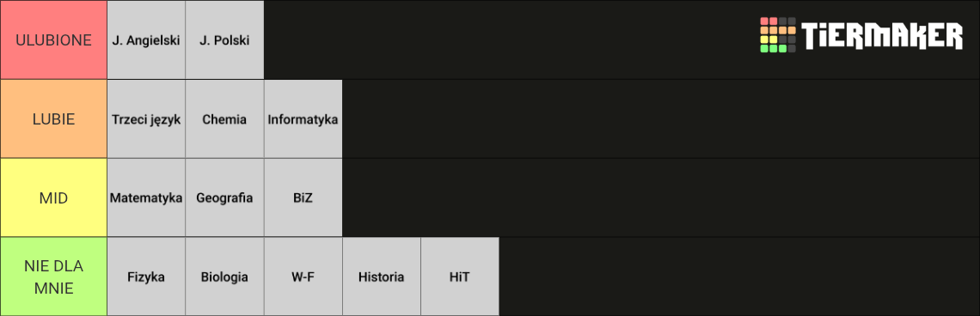The image size is (980, 316).
Task: Click the Fizyka tile
Action: click(x=146, y=276)
